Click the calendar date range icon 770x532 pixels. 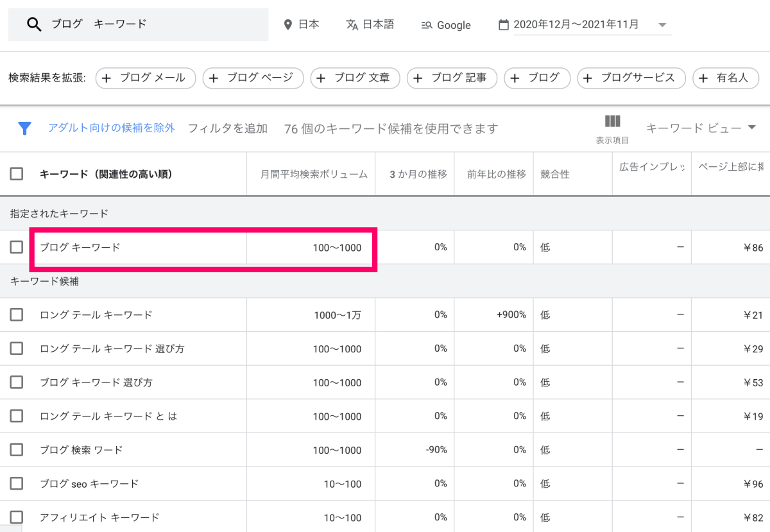tap(504, 25)
